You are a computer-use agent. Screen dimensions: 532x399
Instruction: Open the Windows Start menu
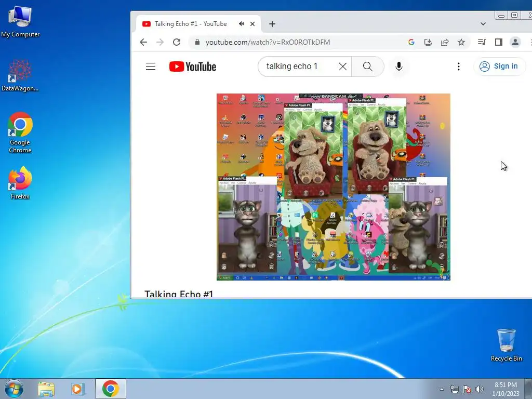pos(14,389)
